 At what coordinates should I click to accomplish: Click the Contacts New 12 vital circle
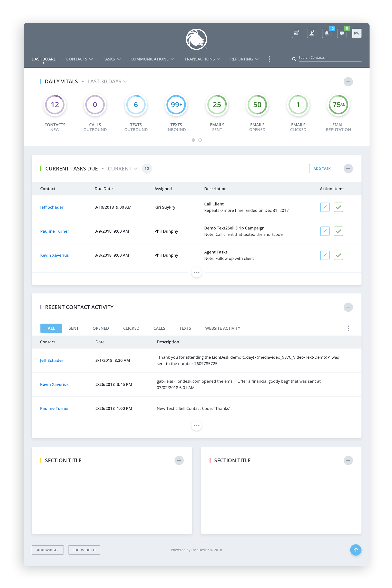click(x=55, y=105)
